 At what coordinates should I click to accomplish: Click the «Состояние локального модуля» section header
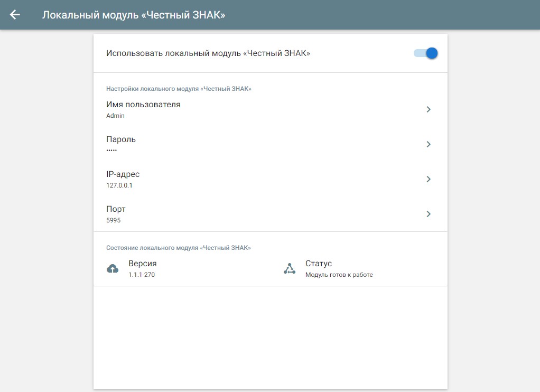pos(179,248)
